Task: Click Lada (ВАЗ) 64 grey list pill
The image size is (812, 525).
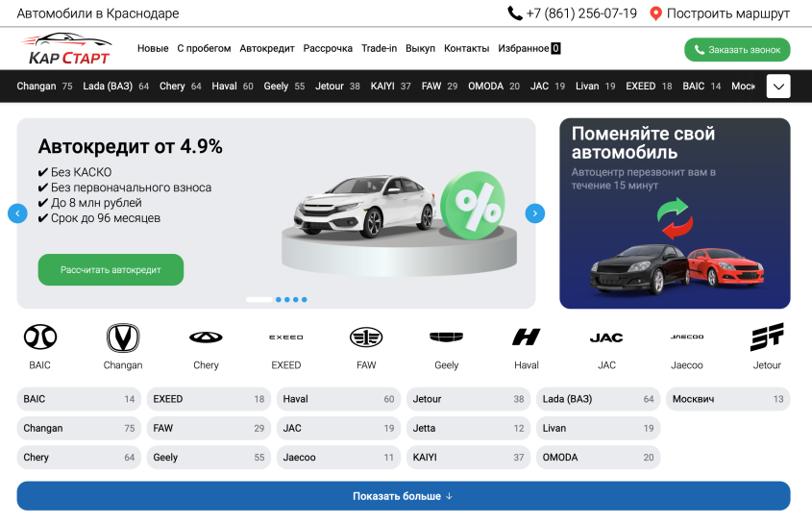Action: [598, 399]
